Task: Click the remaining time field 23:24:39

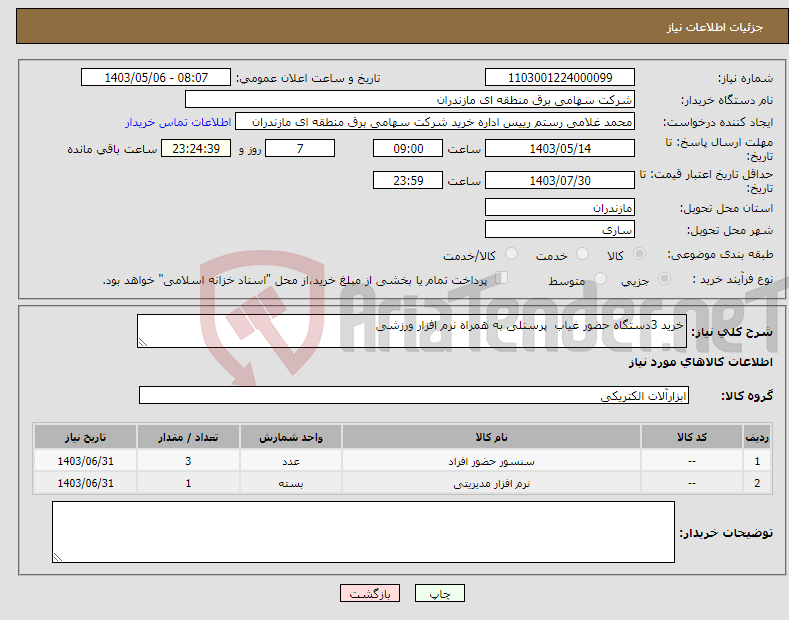Action: [196, 148]
